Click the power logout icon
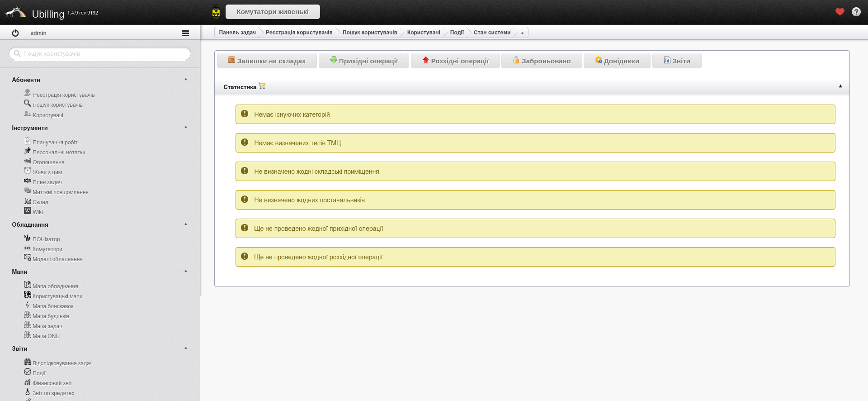Viewport: 868px width, 401px height. pos(15,33)
